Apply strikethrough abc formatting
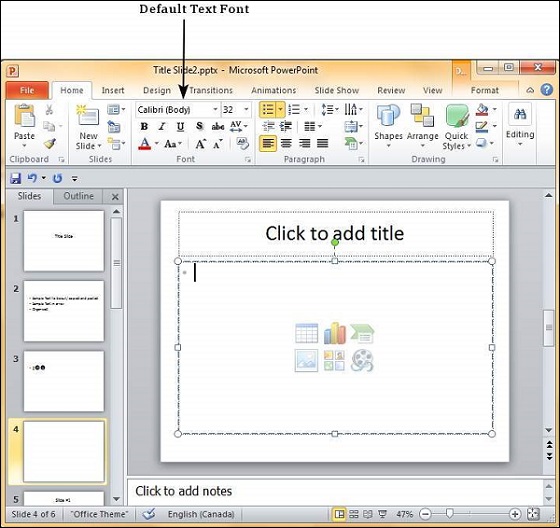The height and width of the screenshot is (528, 560). tap(218, 126)
